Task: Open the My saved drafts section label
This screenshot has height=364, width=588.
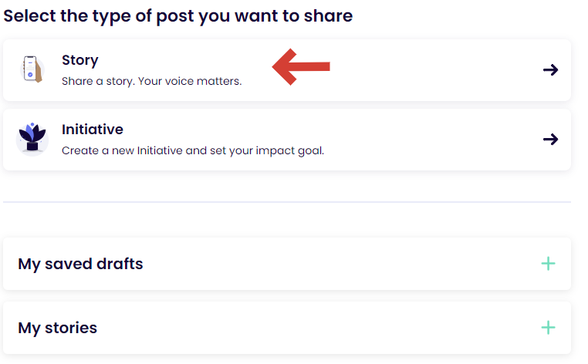Action: coord(80,264)
